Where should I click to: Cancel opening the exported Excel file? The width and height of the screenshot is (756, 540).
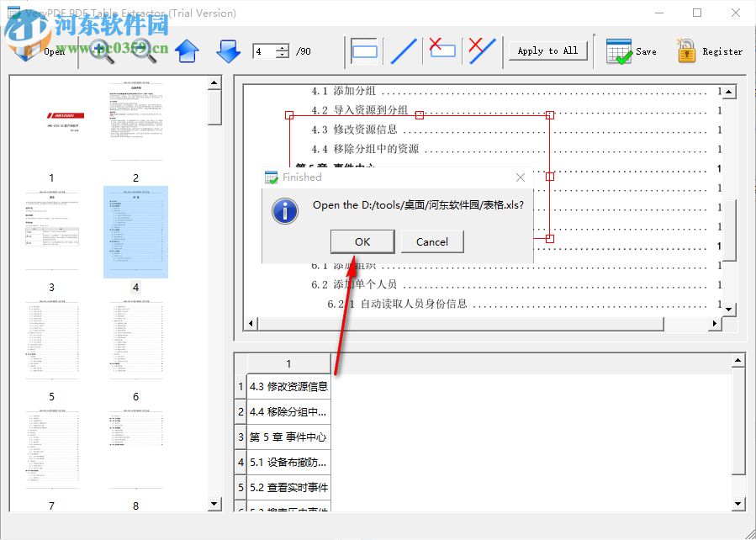(432, 241)
